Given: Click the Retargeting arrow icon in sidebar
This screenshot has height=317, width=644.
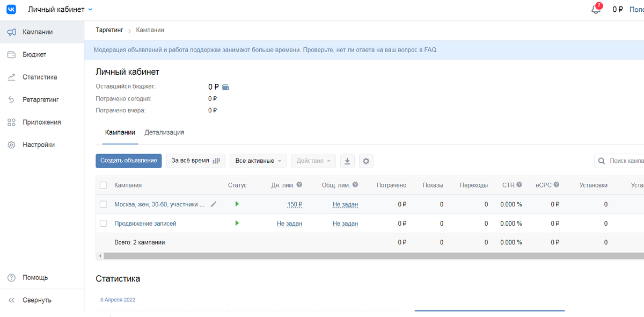Looking at the screenshot, I should point(11,100).
